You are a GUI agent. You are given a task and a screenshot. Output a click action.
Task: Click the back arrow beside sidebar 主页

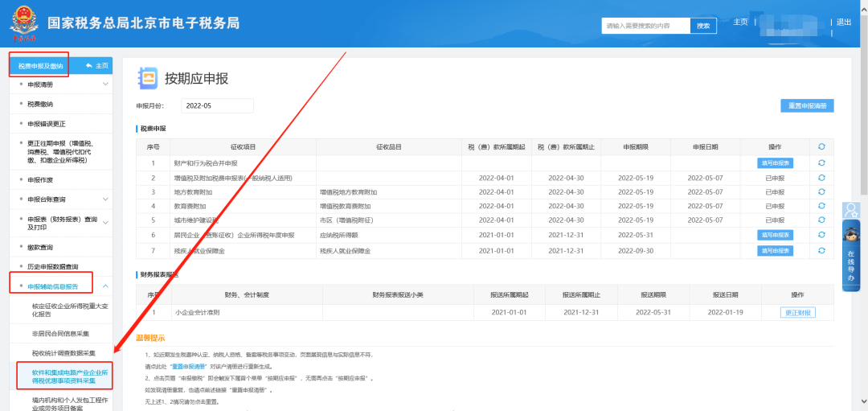pos(89,66)
